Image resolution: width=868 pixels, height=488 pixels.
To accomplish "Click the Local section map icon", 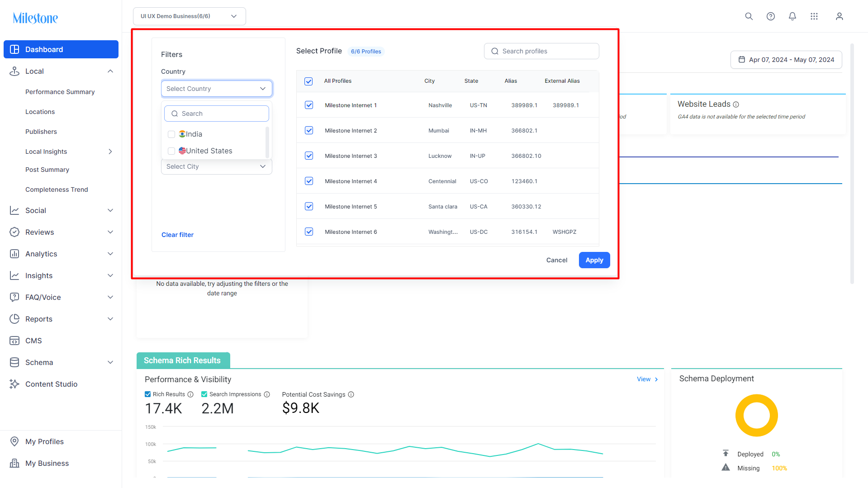I will [14, 71].
